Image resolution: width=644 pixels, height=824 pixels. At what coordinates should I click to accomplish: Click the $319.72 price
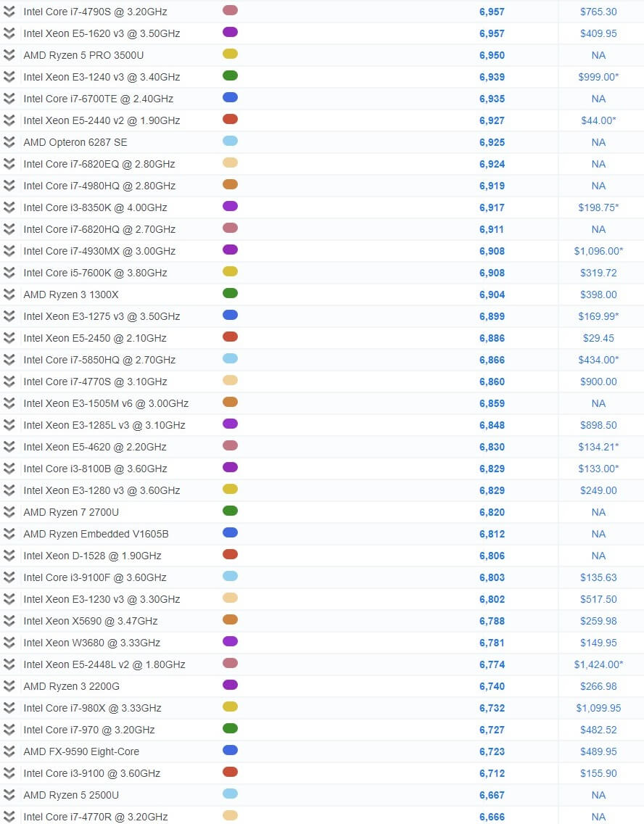click(598, 273)
